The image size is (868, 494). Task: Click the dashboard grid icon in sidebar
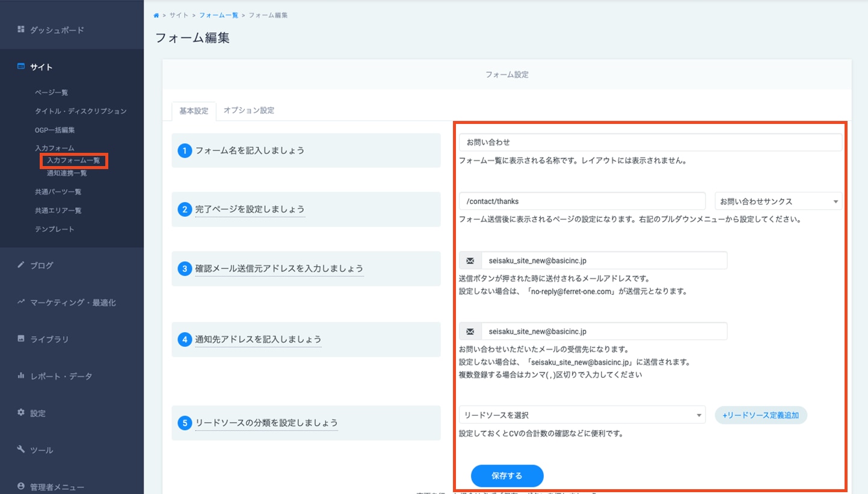pos(20,29)
